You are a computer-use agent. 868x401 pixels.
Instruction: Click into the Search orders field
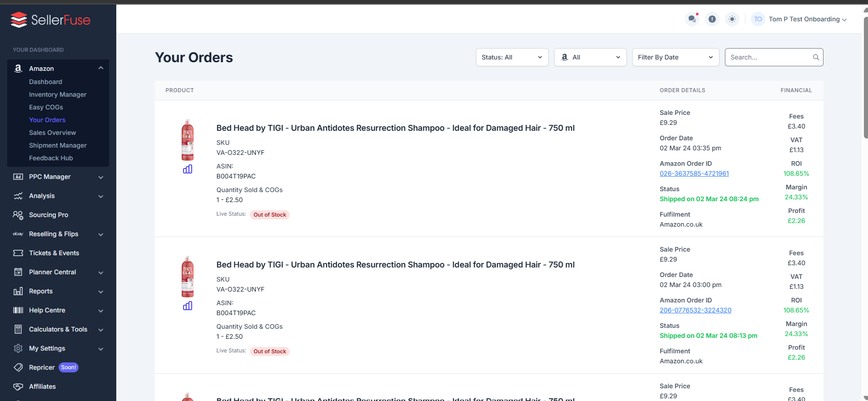(769, 57)
